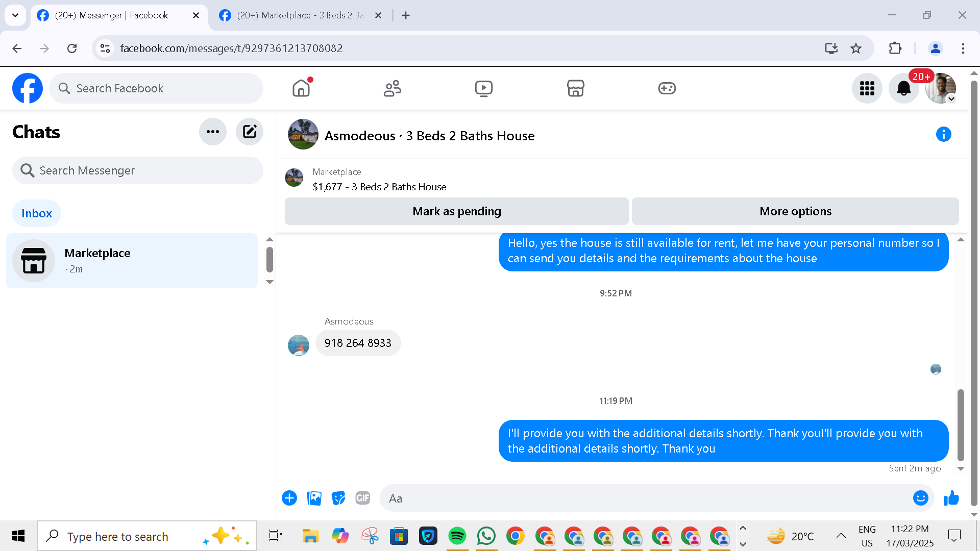Open Windows notification center

(954, 536)
